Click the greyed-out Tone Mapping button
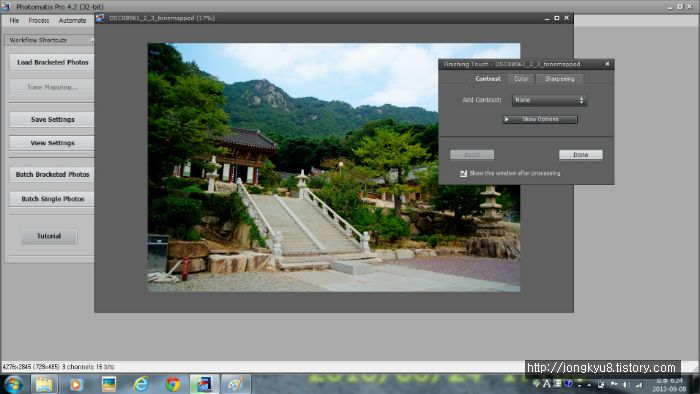700x394 pixels. click(x=52, y=87)
